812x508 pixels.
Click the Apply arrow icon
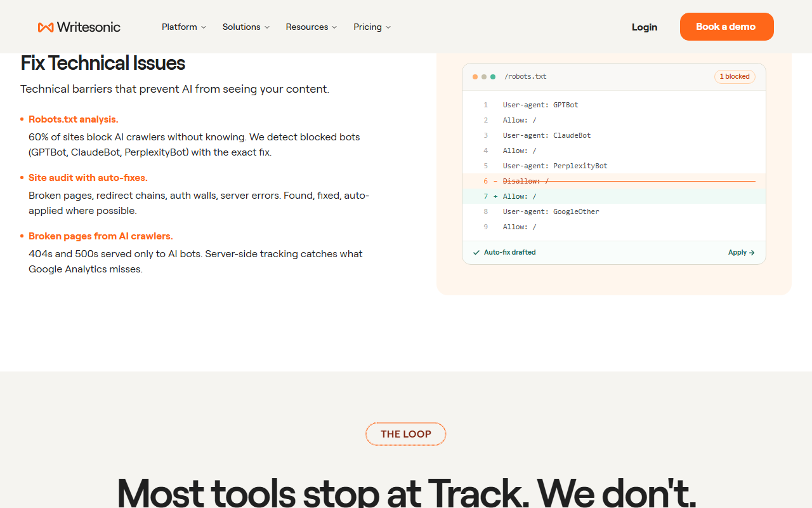[x=752, y=252]
